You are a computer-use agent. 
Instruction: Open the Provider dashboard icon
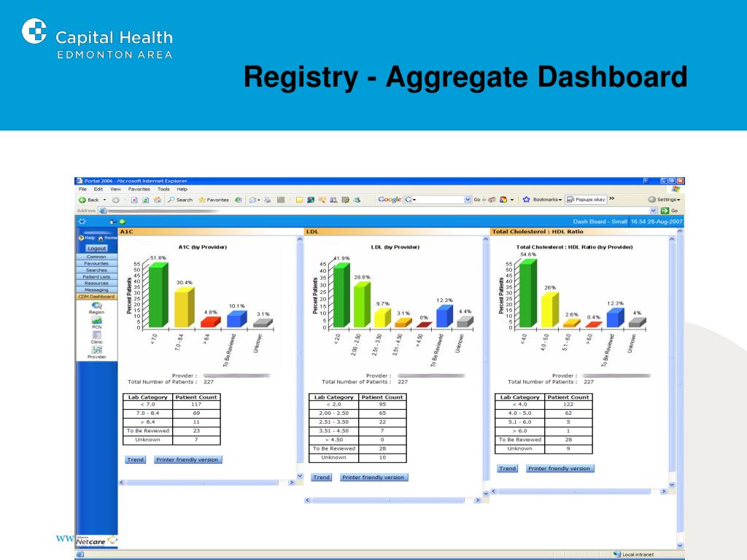[97, 349]
